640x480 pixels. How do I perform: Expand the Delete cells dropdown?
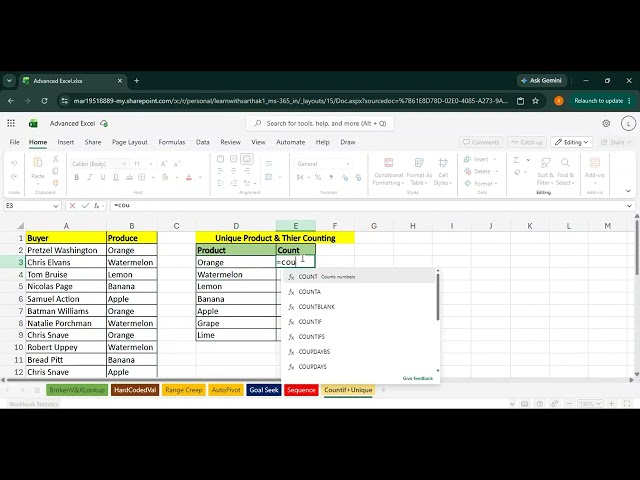click(x=497, y=171)
